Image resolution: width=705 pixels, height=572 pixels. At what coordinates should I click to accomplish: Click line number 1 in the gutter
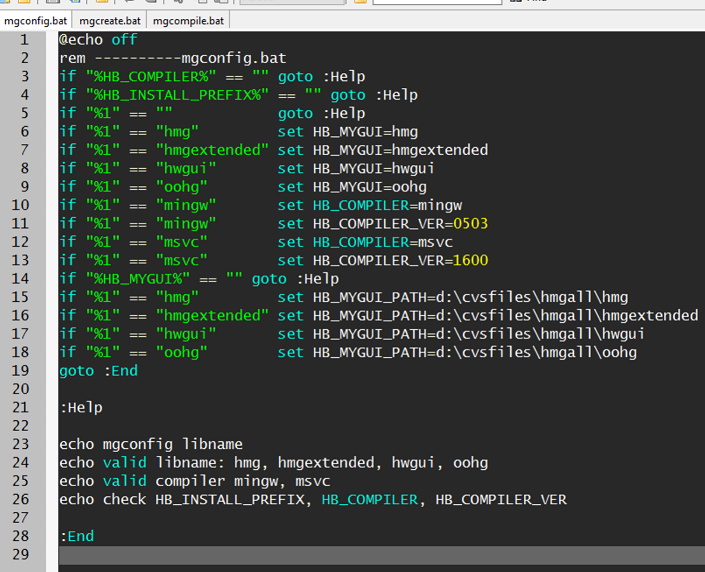pos(24,40)
